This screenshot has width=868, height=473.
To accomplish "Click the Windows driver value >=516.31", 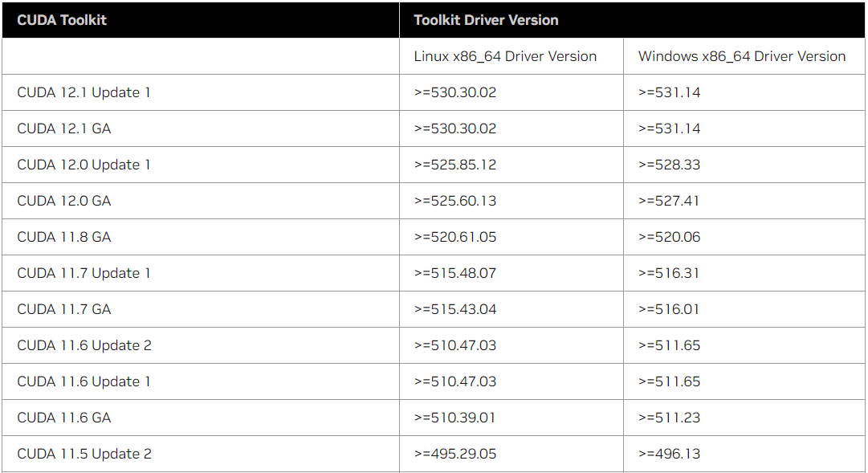I will pos(669,273).
